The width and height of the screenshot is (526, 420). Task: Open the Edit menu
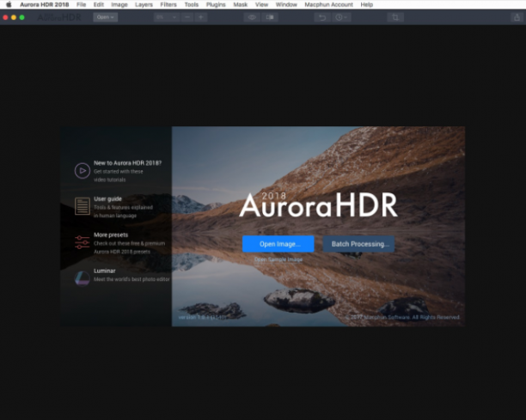tap(99, 4)
